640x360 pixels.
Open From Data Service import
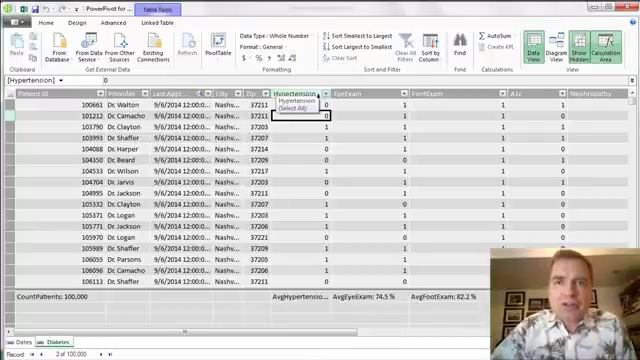coord(89,48)
